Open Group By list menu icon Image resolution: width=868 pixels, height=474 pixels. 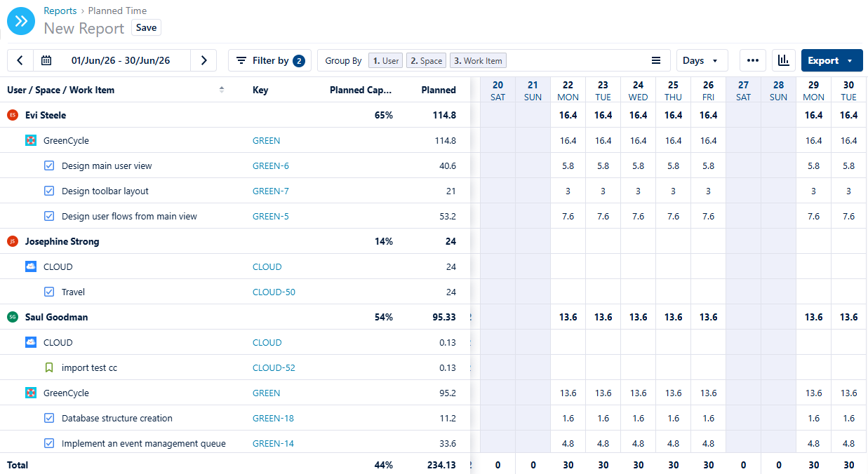pyautogui.click(x=656, y=60)
